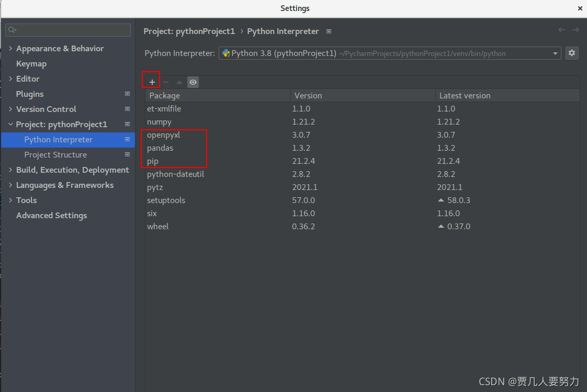The image size is (587, 392).
Task: Click the project marker icon next to Plugins
Action: (x=127, y=94)
